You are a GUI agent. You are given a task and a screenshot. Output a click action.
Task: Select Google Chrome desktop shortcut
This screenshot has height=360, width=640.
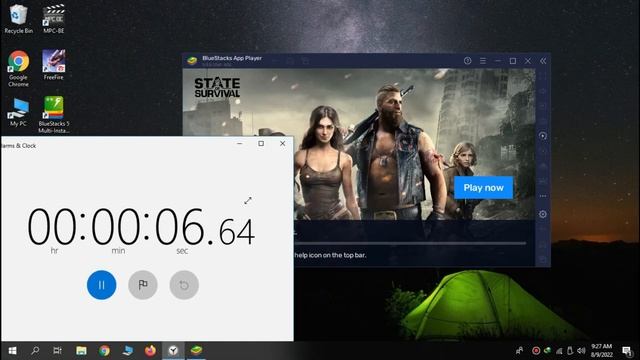coord(18,69)
